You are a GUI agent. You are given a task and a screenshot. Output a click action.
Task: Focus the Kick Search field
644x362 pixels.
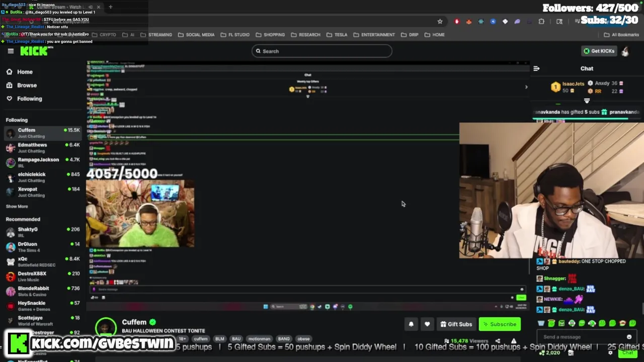coord(322,51)
